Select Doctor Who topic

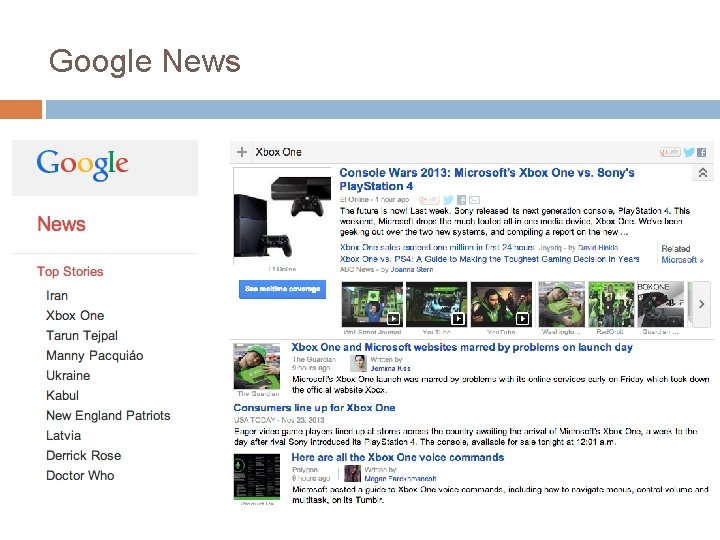[x=80, y=475]
